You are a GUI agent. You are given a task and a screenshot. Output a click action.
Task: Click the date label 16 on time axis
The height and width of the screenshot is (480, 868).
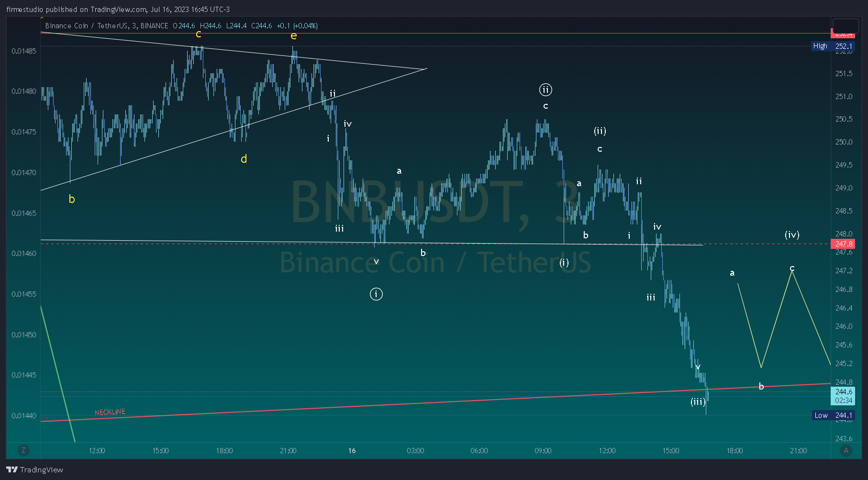tap(352, 450)
